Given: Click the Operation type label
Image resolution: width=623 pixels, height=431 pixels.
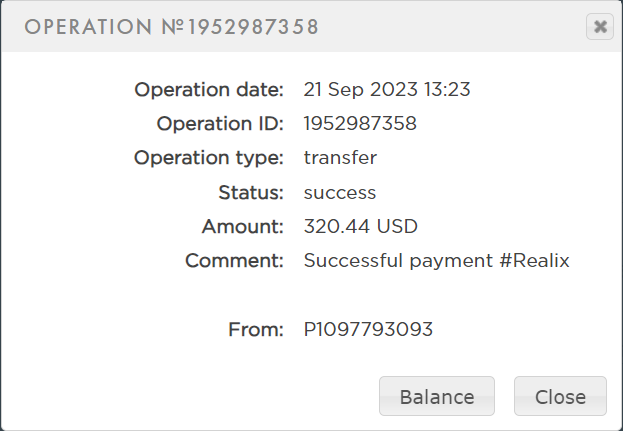Looking at the screenshot, I should (209, 158).
